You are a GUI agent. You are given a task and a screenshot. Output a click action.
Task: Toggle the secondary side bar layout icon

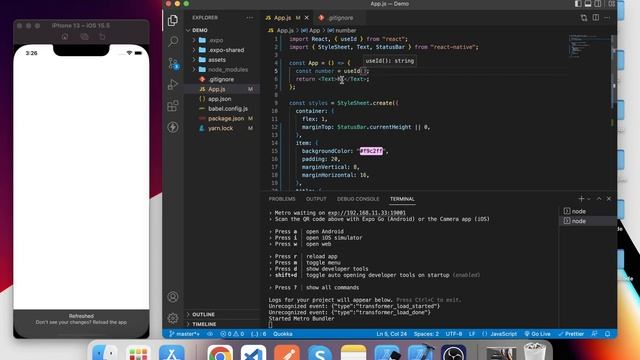click(598, 4)
